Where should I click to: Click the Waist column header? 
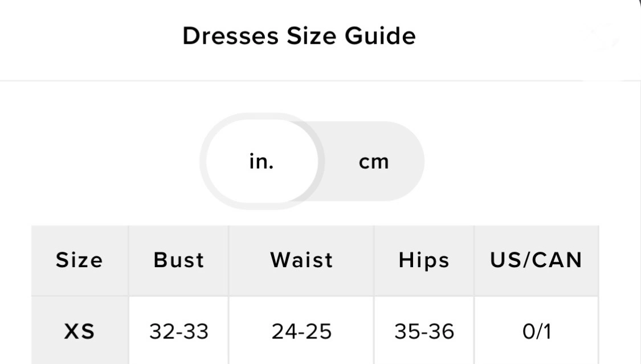[x=301, y=260]
